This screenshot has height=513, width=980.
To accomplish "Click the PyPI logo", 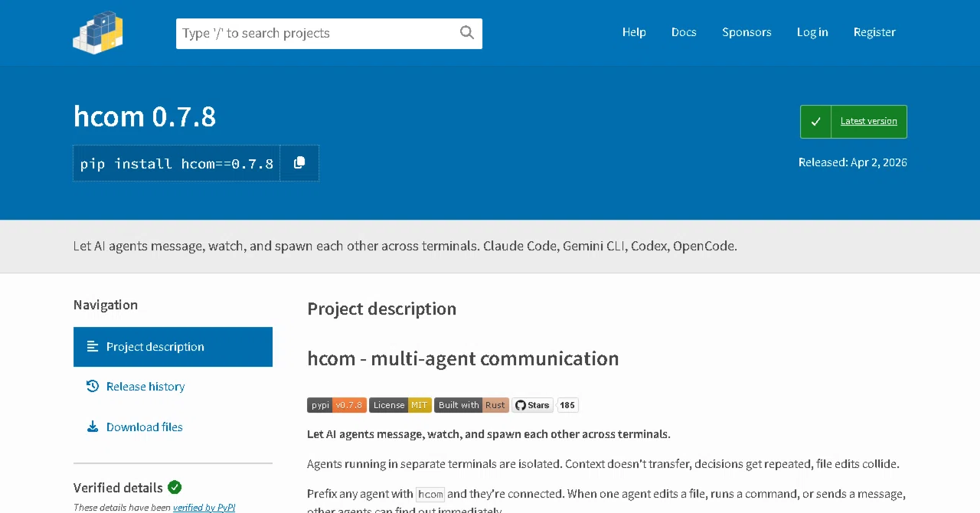I will [x=98, y=32].
